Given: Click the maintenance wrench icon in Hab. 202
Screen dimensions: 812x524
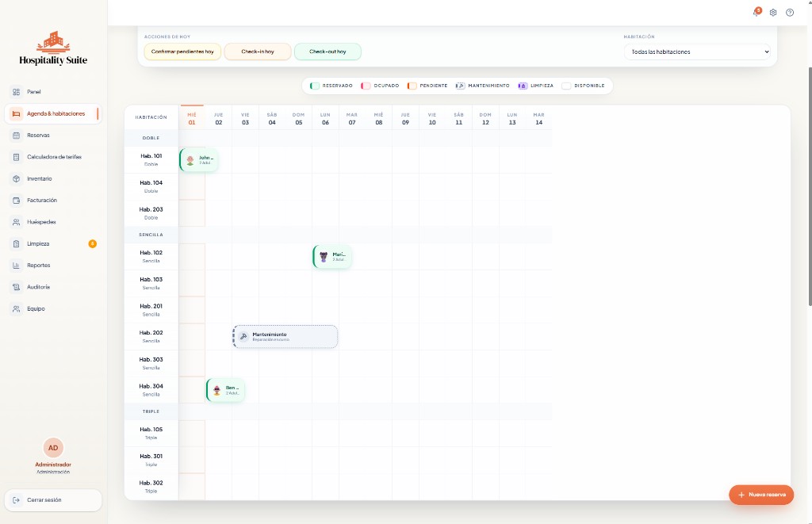Looking at the screenshot, I should (x=243, y=337).
